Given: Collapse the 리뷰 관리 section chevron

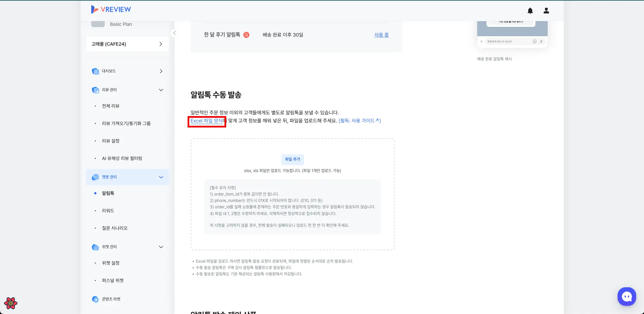Looking at the screenshot, I should [161, 90].
